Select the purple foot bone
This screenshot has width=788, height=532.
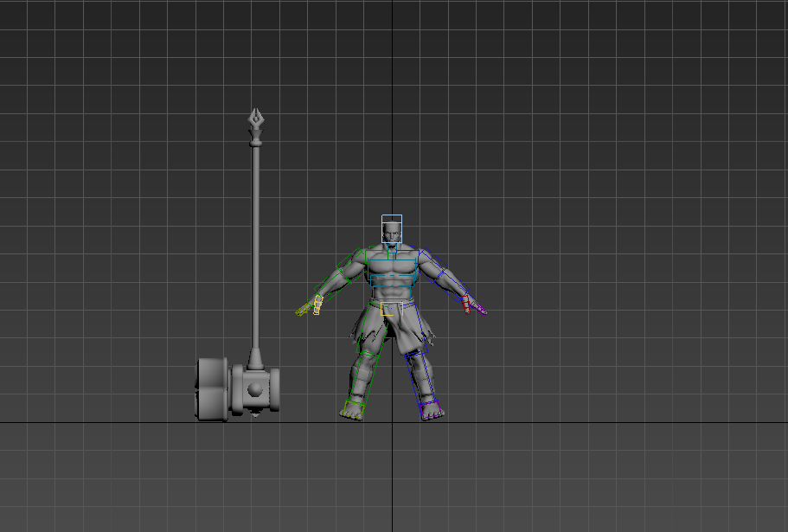coord(431,408)
